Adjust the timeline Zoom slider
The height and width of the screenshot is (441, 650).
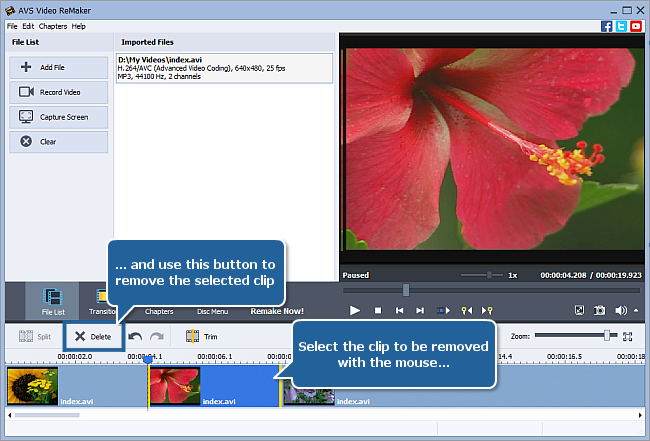point(607,335)
